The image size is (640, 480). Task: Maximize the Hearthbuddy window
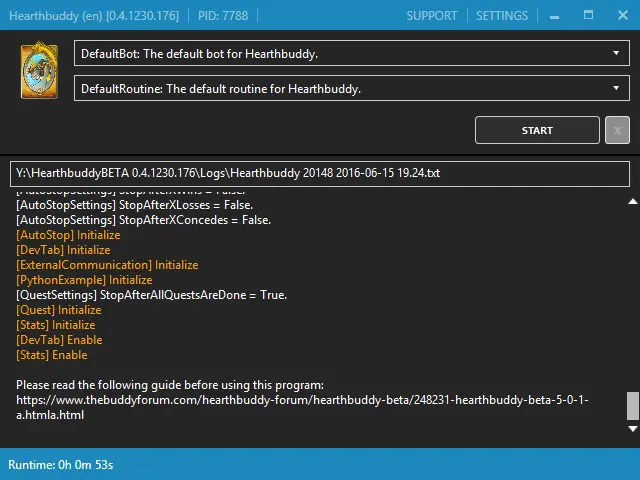coord(589,16)
